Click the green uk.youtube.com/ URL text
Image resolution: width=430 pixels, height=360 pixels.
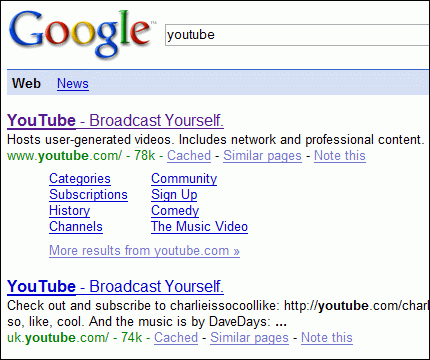pos(58,338)
